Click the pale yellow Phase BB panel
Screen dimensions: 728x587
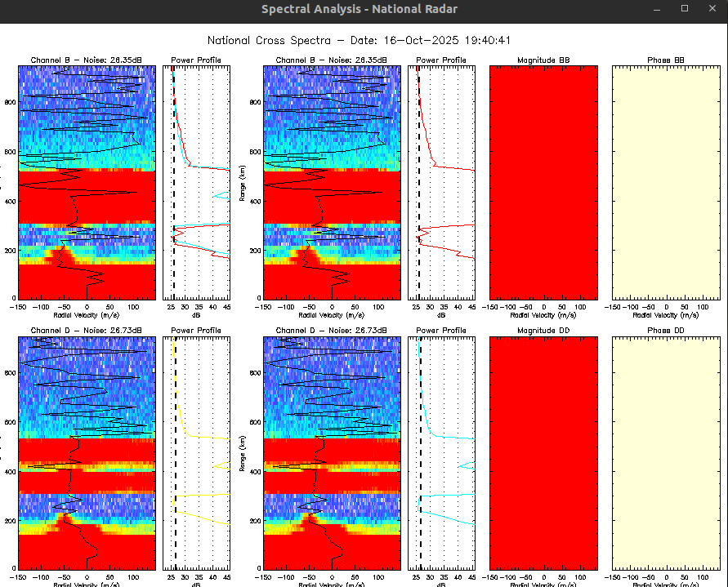[x=666, y=181]
